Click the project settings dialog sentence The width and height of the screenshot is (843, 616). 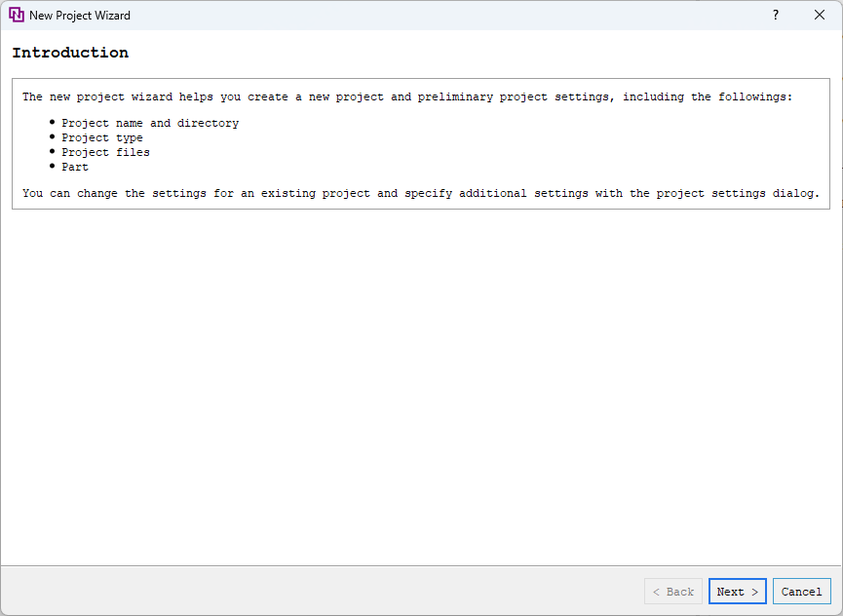click(419, 193)
